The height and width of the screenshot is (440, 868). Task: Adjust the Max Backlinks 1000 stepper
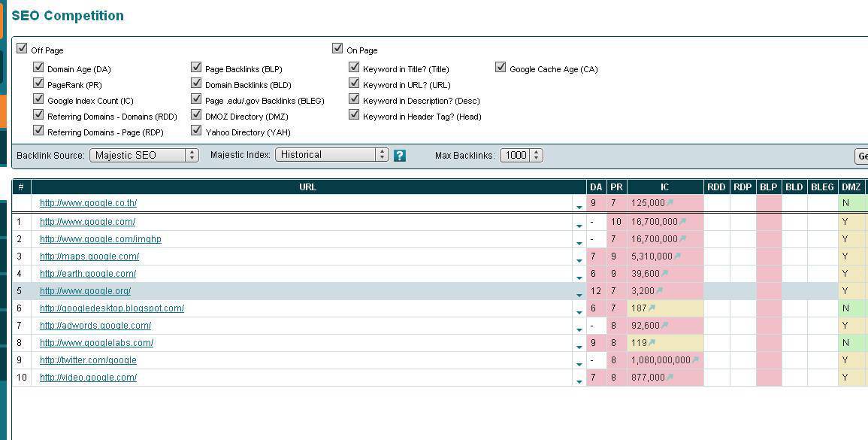tap(536, 155)
